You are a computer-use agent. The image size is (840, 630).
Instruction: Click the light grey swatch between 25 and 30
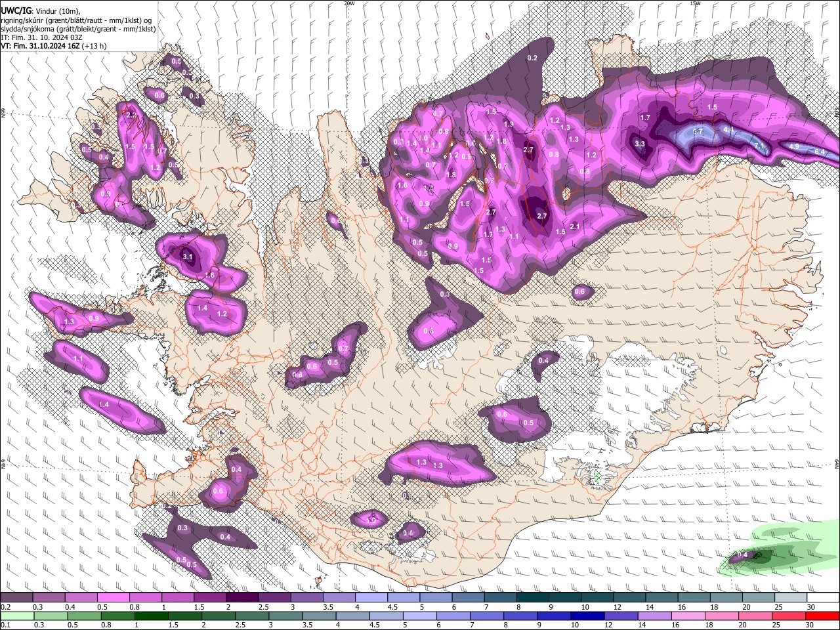click(x=791, y=598)
